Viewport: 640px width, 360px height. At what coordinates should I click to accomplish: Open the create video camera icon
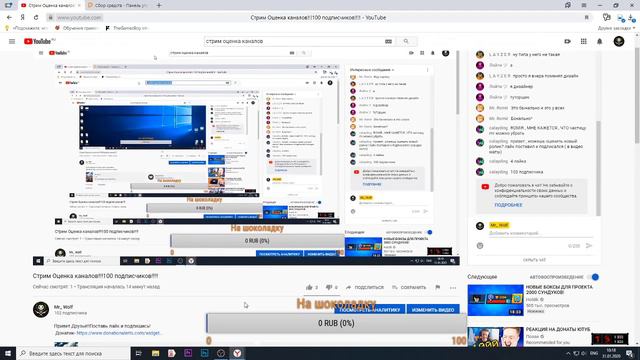click(x=567, y=41)
